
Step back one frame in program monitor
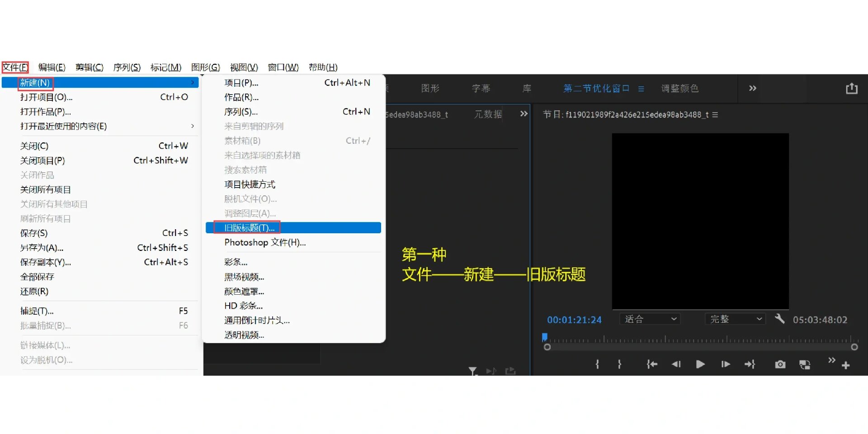coord(677,364)
